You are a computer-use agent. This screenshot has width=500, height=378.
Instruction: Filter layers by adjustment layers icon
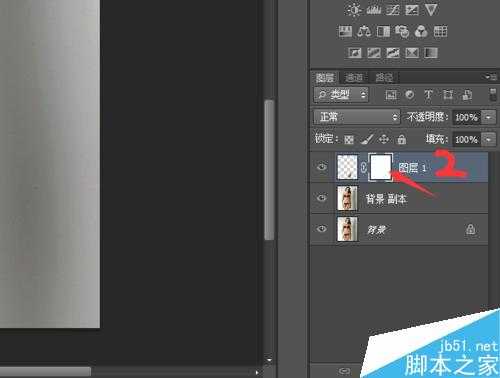410,95
